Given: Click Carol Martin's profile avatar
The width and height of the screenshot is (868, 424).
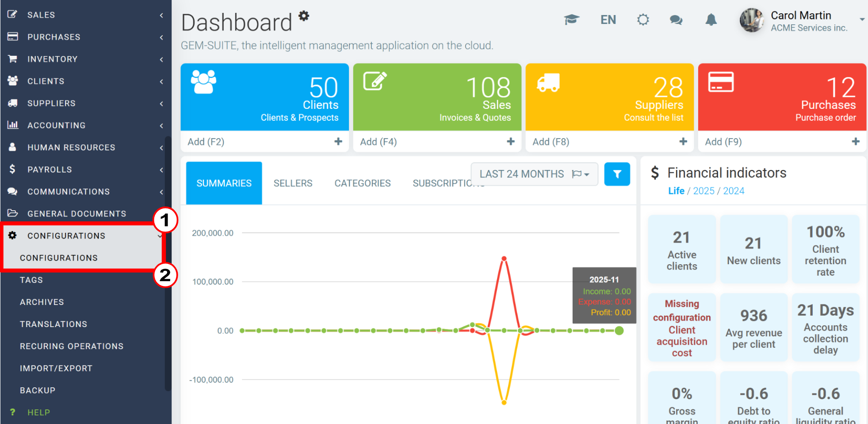Looking at the screenshot, I should (752, 20).
